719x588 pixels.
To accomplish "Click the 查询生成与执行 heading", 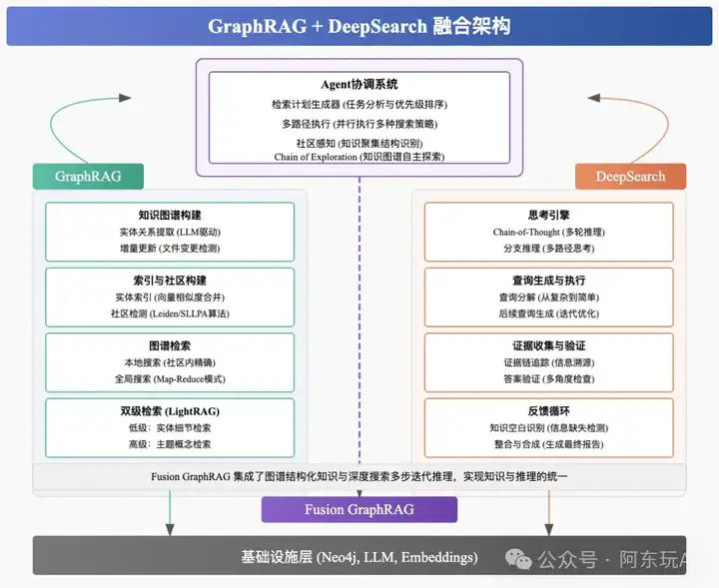I will 549,281.
